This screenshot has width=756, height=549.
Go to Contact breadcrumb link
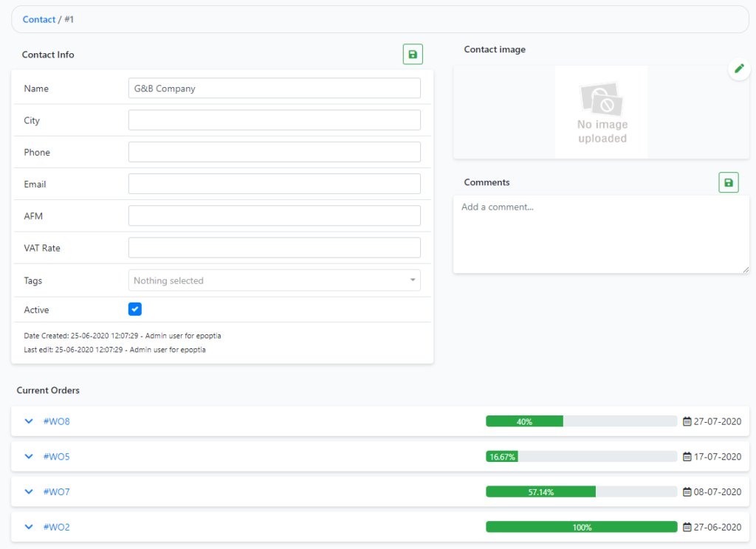(x=39, y=19)
